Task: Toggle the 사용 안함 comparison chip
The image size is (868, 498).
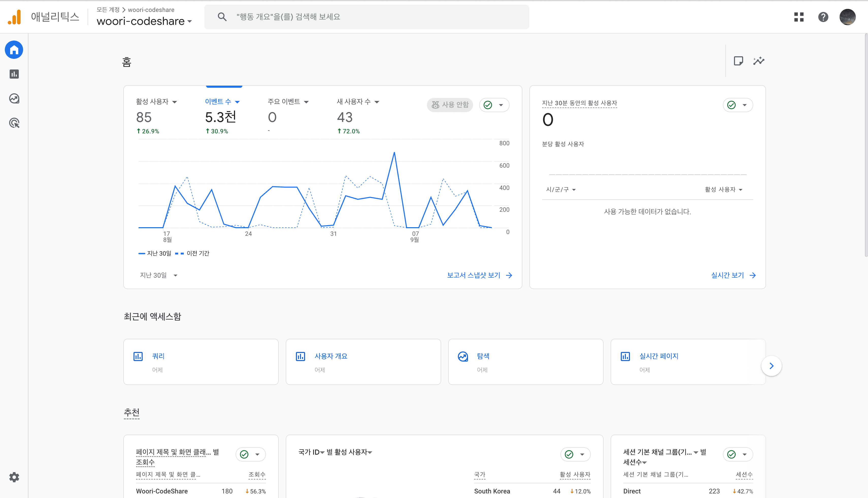Action: (x=450, y=105)
